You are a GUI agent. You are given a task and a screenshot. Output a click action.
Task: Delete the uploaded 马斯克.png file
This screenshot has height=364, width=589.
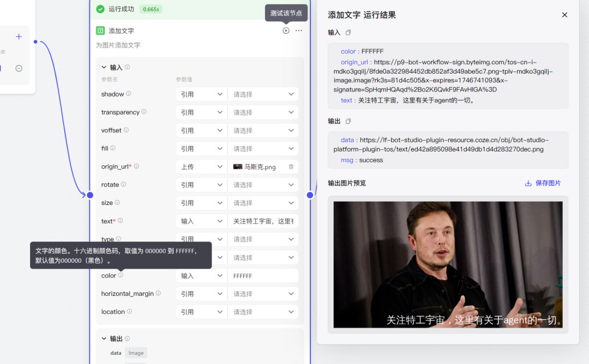(291, 167)
